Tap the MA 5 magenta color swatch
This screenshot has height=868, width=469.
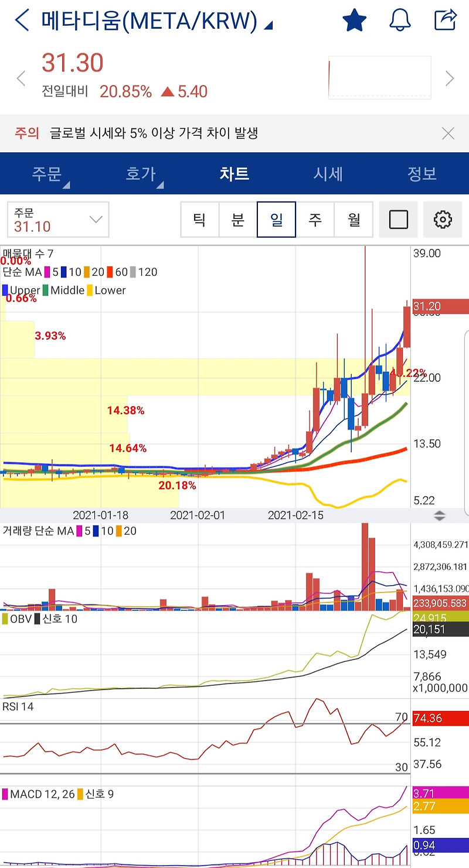coord(46,272)
